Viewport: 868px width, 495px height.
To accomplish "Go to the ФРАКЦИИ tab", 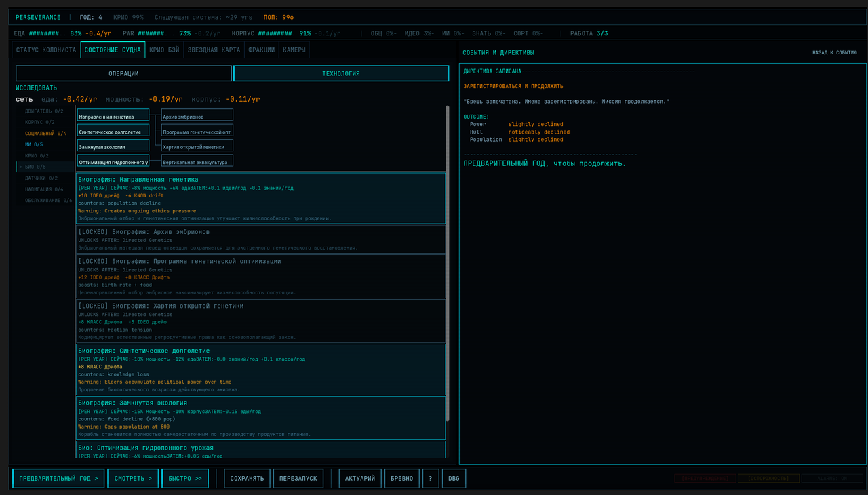I will click(x=262, y=49).
